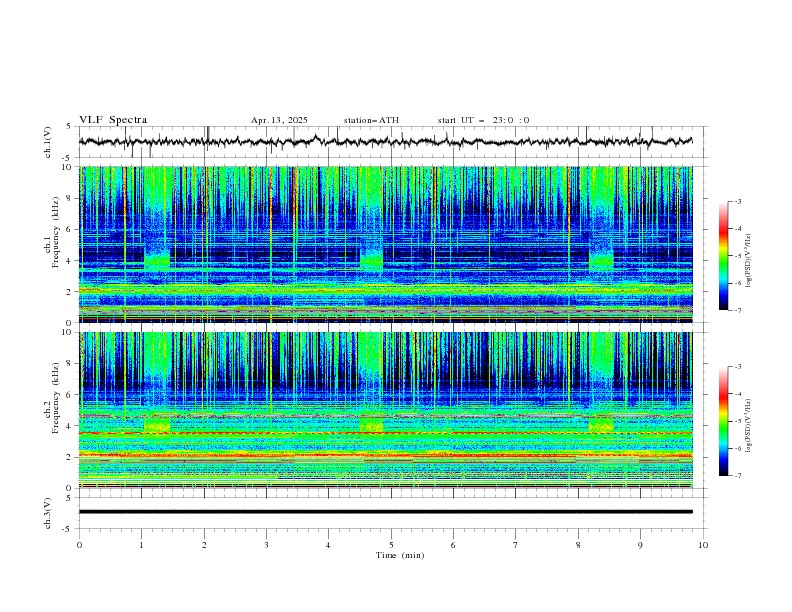Click the 'ch.1(V)' waveform axis label
Viewport: 792px width, 612px height.
click(48, 142)
